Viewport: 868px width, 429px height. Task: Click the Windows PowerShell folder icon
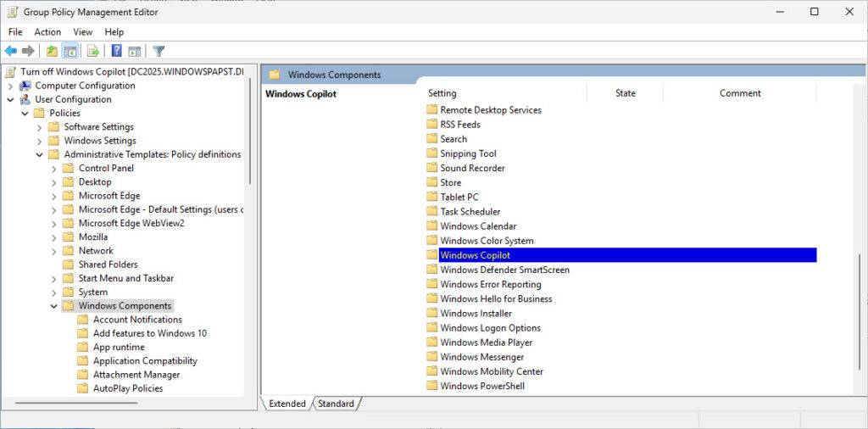pos(432,386)
